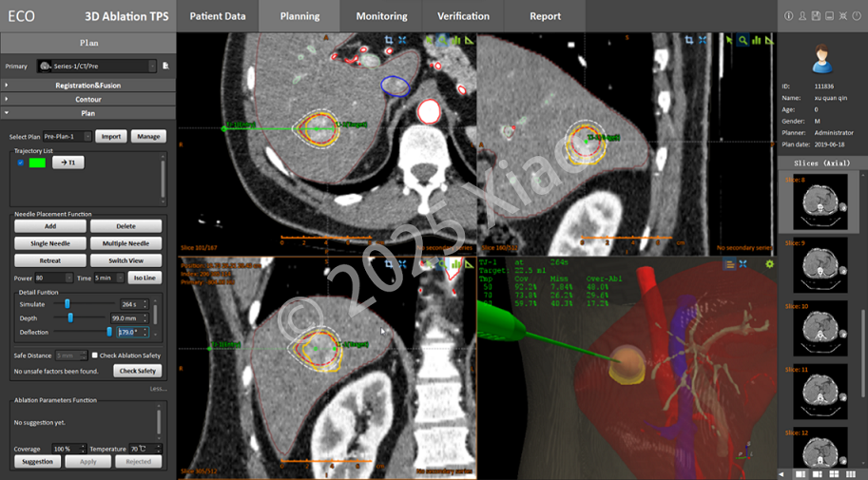Viewport: 868px width, 480px height.
Task: Open the histogram bars tool in sagittal view
Action: point(756,40)
